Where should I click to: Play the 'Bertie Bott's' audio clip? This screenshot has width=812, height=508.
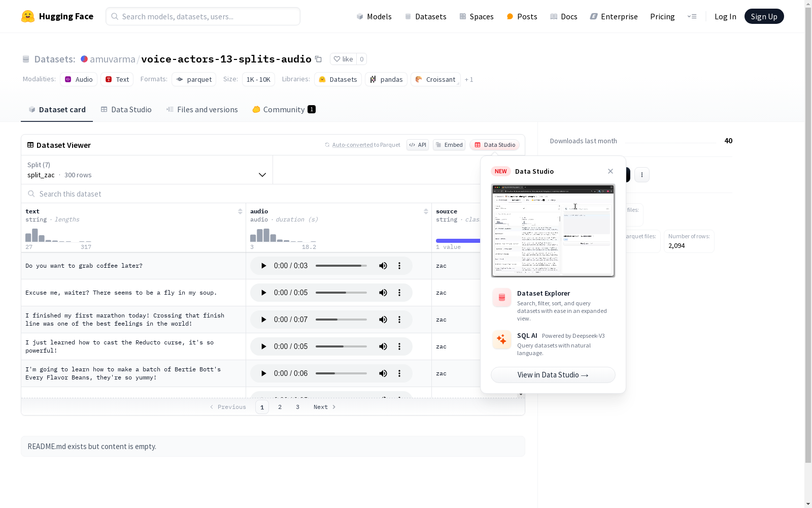263,373
